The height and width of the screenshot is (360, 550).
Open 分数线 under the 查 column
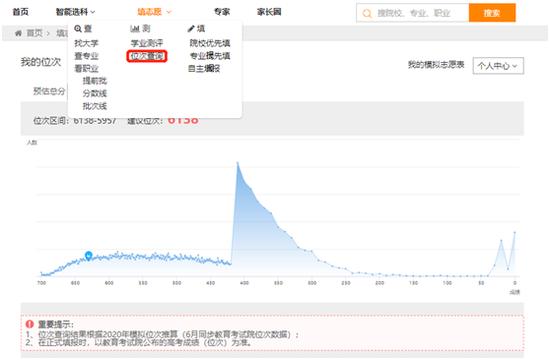pos(95,94)
